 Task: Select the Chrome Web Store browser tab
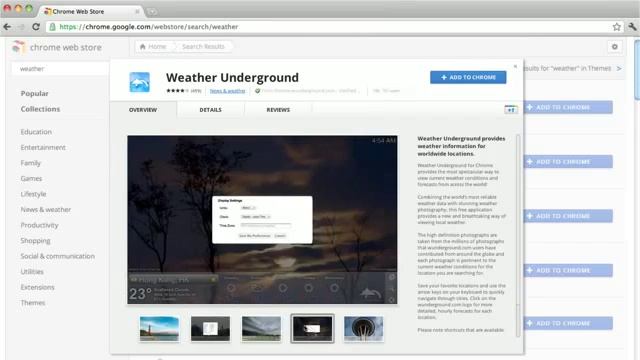[x=92, y=11]
